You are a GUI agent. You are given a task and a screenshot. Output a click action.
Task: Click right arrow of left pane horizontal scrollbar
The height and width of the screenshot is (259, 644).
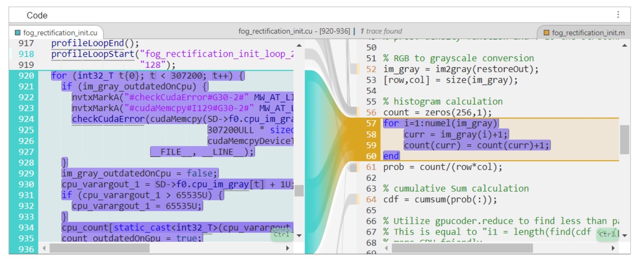click(x=288, y=248)
